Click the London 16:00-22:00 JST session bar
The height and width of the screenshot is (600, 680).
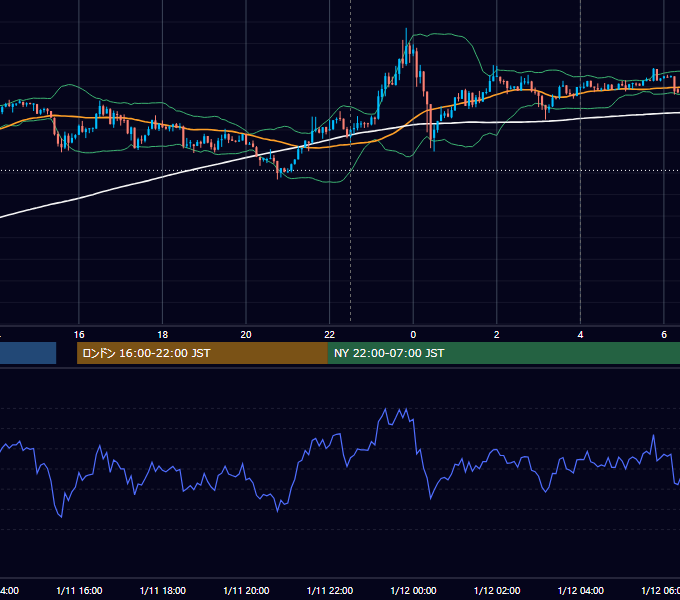pyautogui.click(x=202, y=353)
